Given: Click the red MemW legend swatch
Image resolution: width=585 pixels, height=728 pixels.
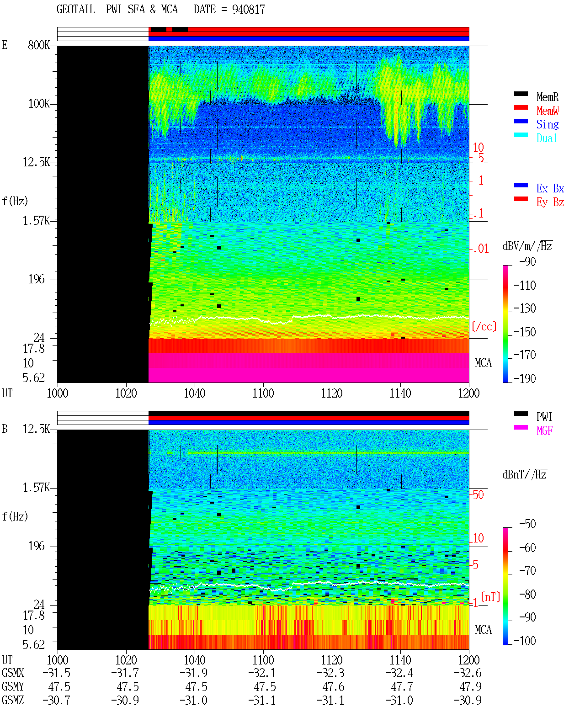Looking at the screenshot, I should (x=521, y=107).
